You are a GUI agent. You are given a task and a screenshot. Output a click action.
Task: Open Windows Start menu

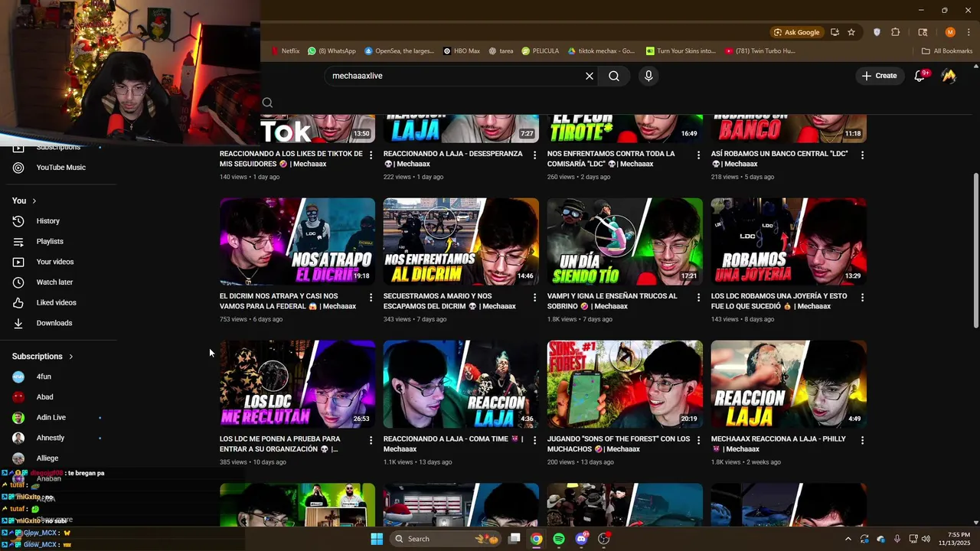[377, 539]
